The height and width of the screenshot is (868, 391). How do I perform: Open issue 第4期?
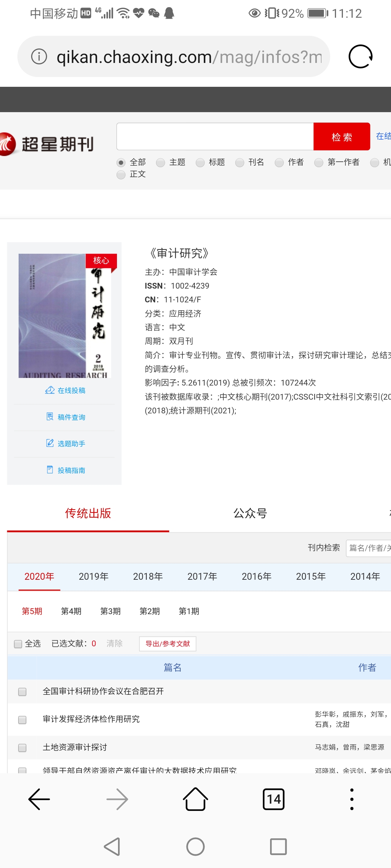coord(71,611)
